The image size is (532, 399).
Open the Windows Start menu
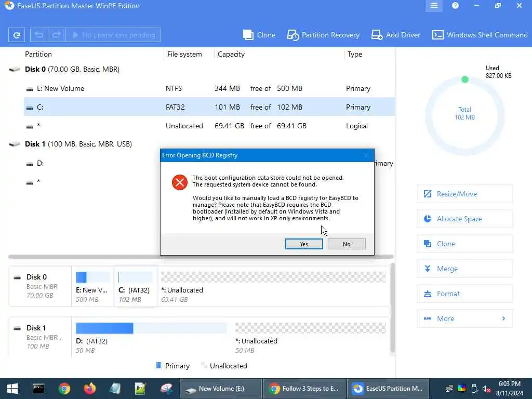(12, 389)
